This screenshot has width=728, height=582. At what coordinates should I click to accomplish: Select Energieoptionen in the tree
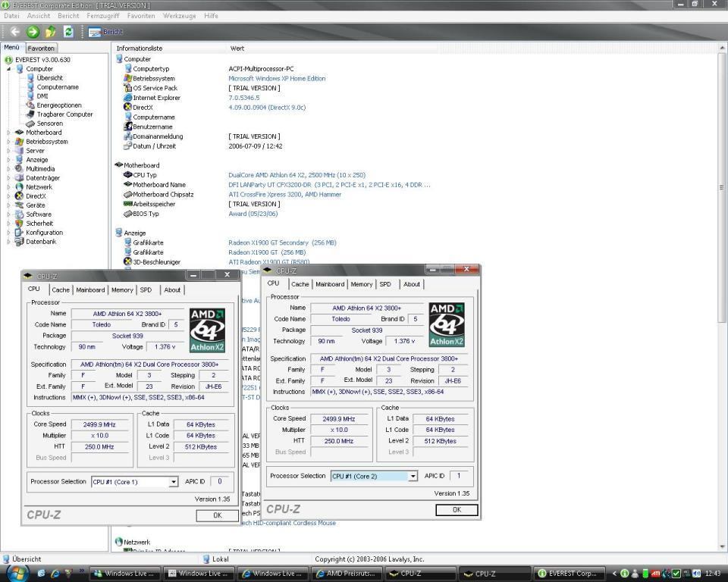pos(59,105)
